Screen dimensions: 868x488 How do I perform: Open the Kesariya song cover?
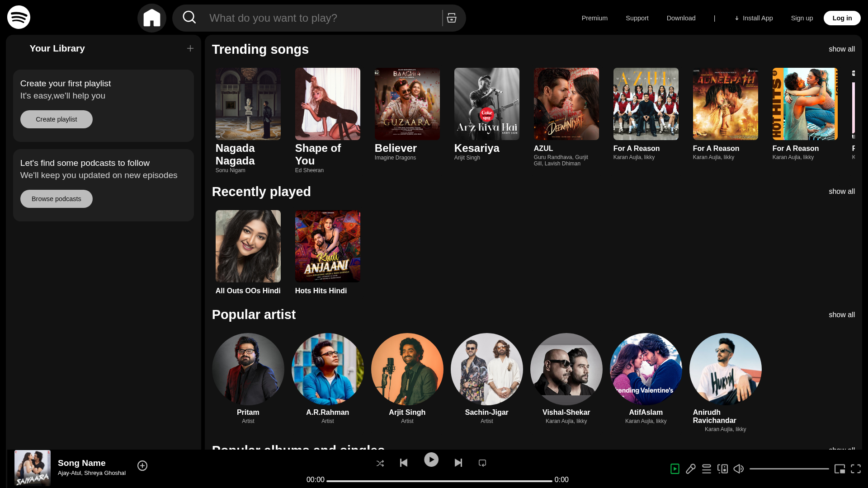click(x=487, y=104)
